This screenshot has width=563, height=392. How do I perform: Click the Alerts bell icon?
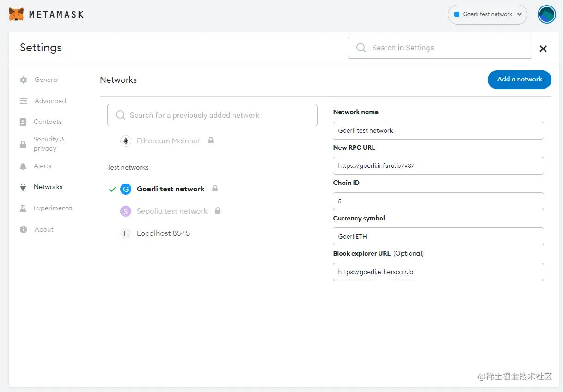23,166
